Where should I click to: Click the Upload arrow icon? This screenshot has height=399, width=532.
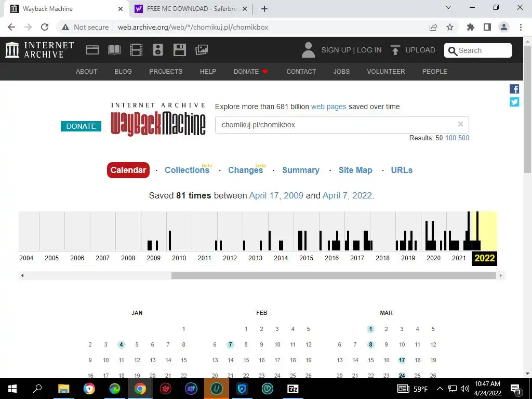click(x=395, y=50)
